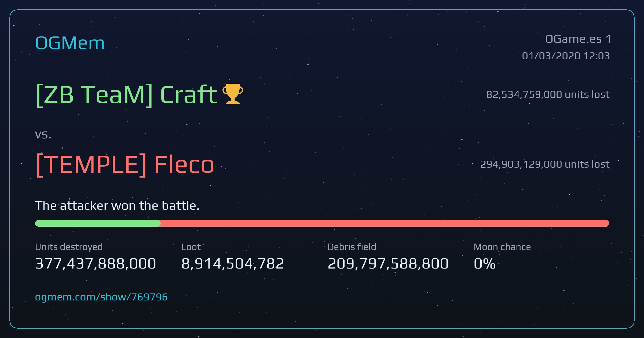Screen dimensions: 644x338
Task: Click the 377,437,888,000 value
Action: pos(96,263)
